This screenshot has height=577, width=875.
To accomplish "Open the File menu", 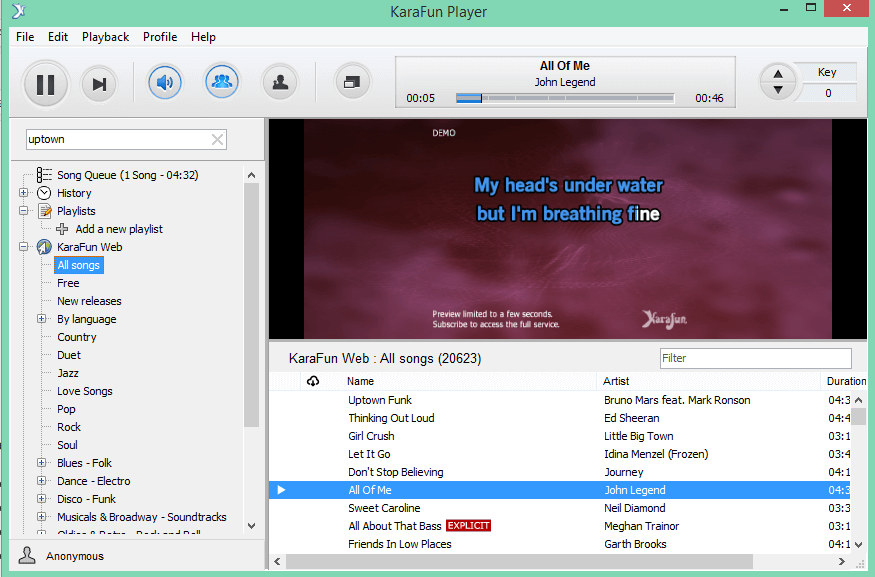I will click(25, 37).
